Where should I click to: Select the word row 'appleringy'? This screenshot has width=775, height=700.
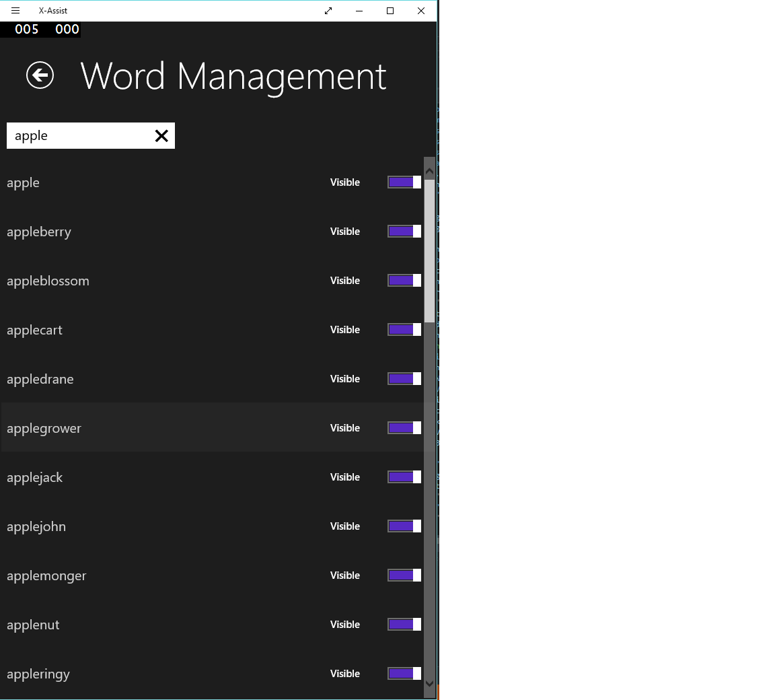click(213, 673)
